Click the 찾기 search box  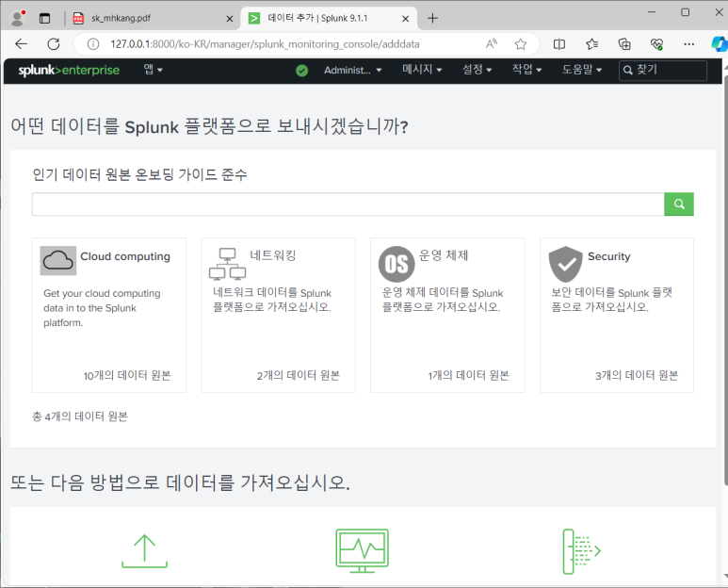click(x=662, y=70)
